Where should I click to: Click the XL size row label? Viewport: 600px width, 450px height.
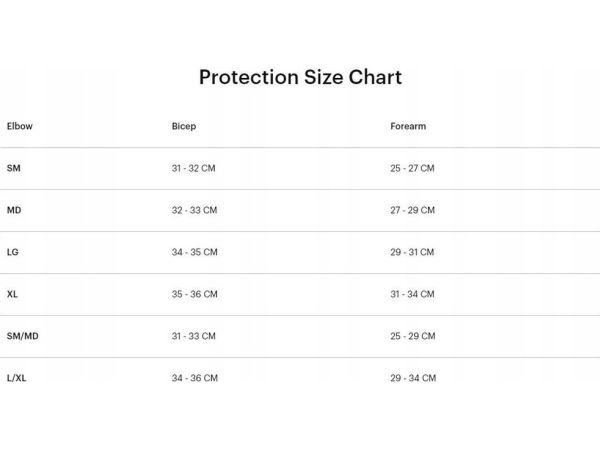coord(12,294)
